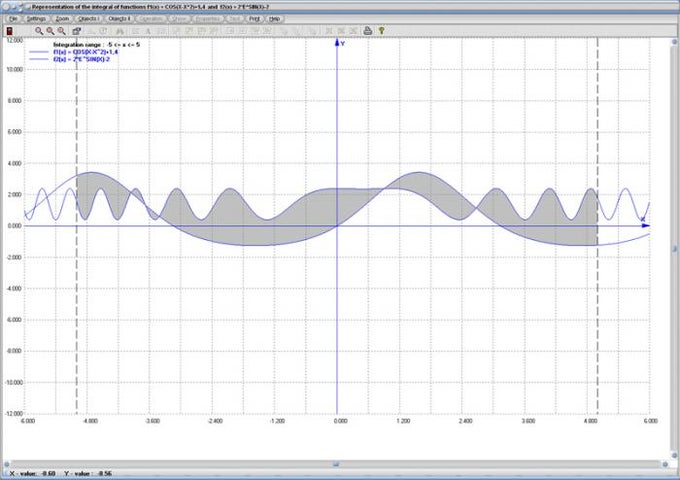Click the printer toolbar icon
The width and height of the screenshot is (680, 480).
(368, 31)
